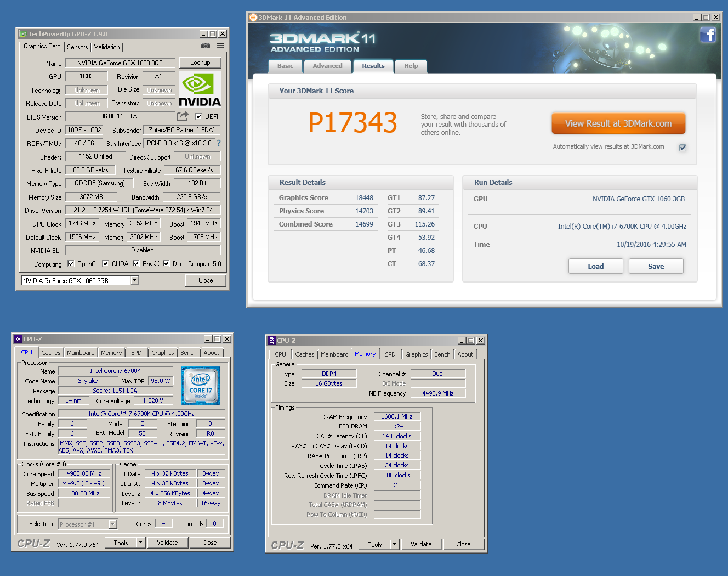Click the Core Speed value 4900.00 MHz
The image size is (728, 576).
[x=84, y=473]
